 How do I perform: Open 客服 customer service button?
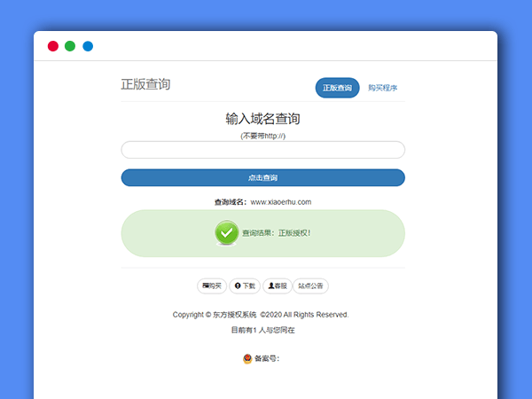(278, 286)
